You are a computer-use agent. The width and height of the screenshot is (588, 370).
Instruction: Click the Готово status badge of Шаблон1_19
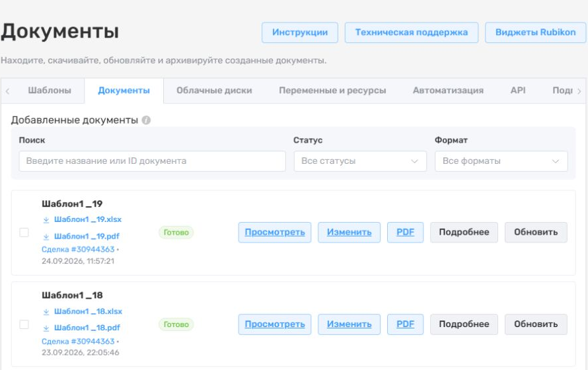click(x=176, y=233)
